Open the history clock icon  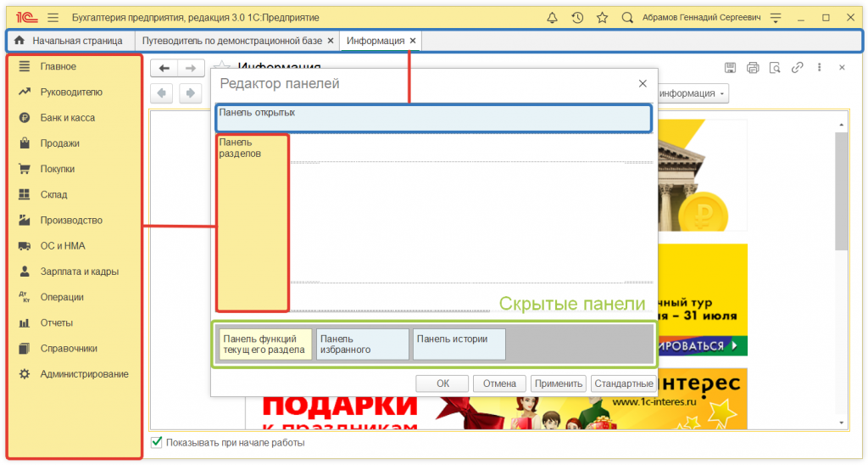click(577, 18)
